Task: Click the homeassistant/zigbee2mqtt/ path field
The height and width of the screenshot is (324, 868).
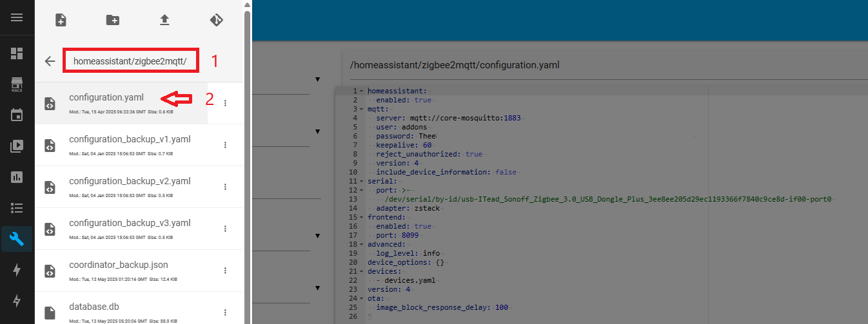Action: tap(130, 61)
